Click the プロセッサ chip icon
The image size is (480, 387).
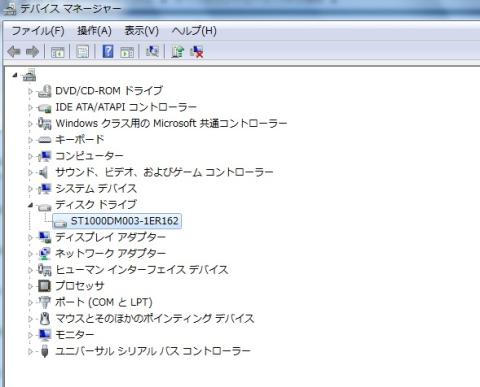pos(44,286)
